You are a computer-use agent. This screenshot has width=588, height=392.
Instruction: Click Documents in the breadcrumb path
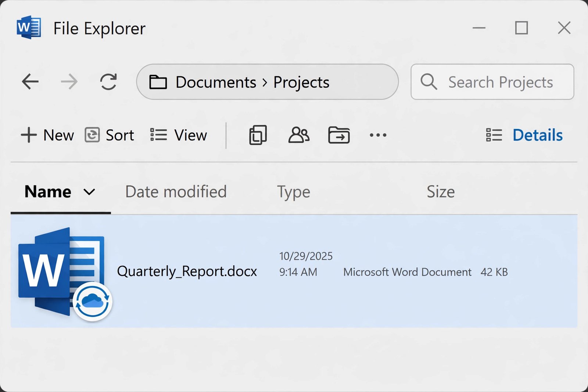point(216,82)
